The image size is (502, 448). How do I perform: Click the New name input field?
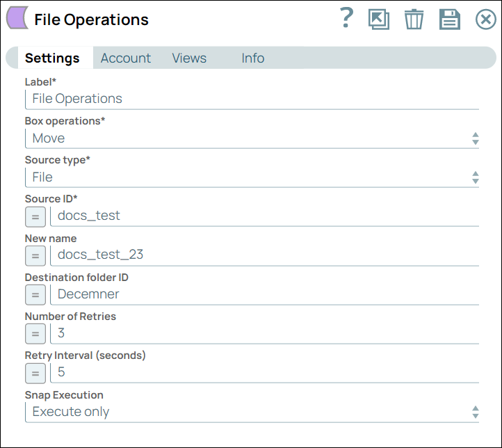point(264,255)
